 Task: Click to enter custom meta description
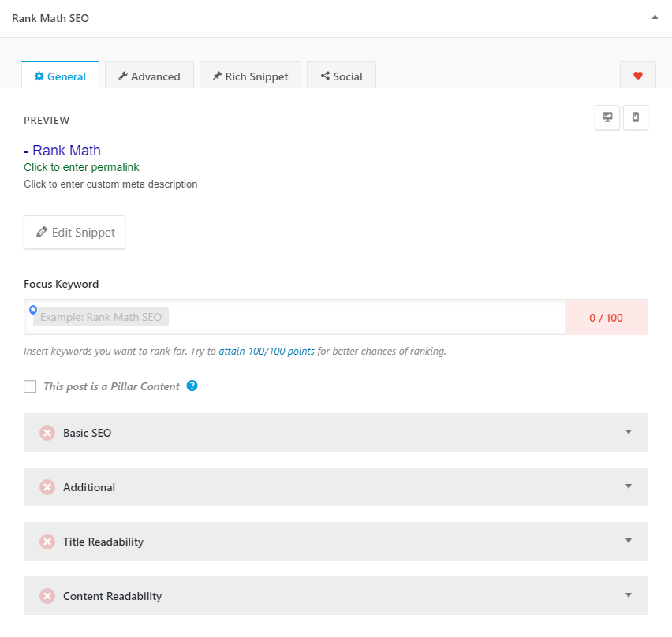coord(110,184)
